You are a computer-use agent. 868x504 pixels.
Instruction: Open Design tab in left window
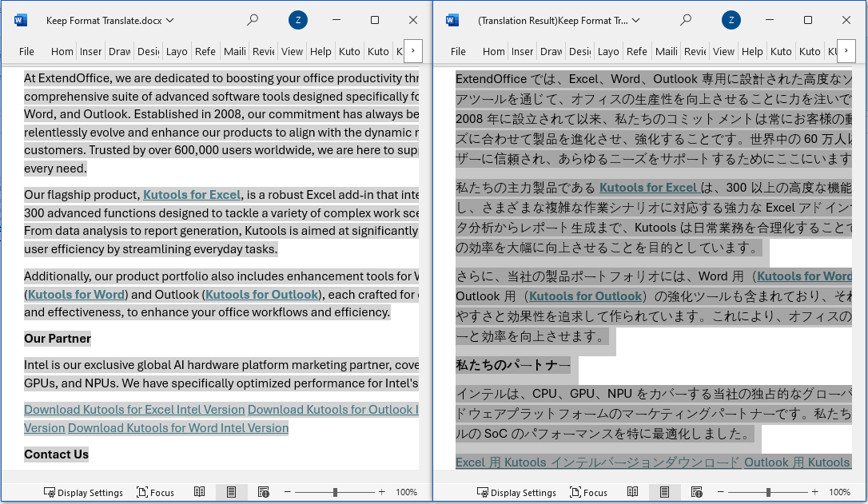(149, 51)
